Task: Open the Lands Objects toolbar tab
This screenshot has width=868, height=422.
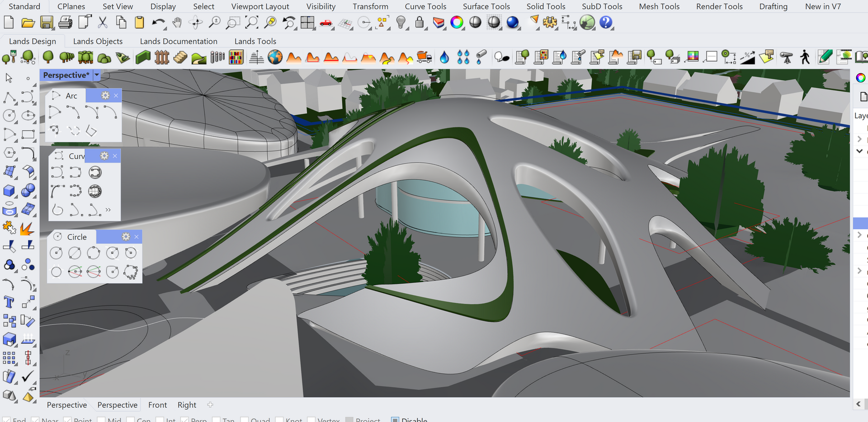Action: coord(98,41)
